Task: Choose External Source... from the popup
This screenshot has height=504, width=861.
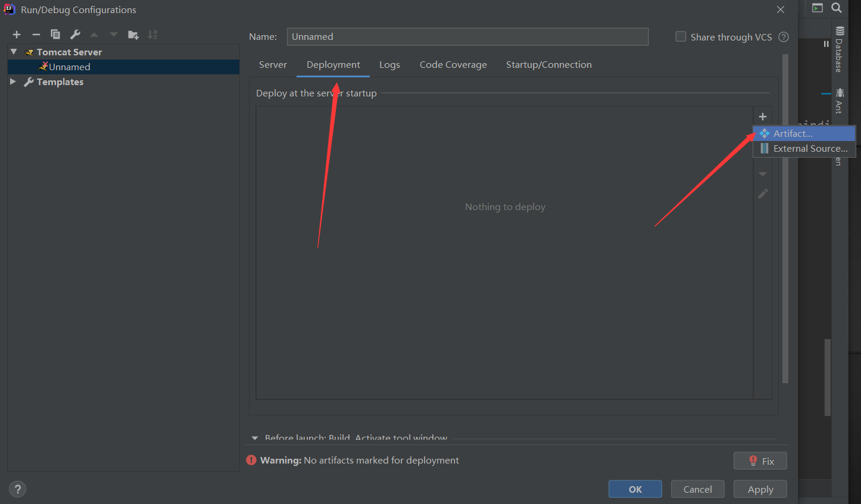Action: coord(804,149)
